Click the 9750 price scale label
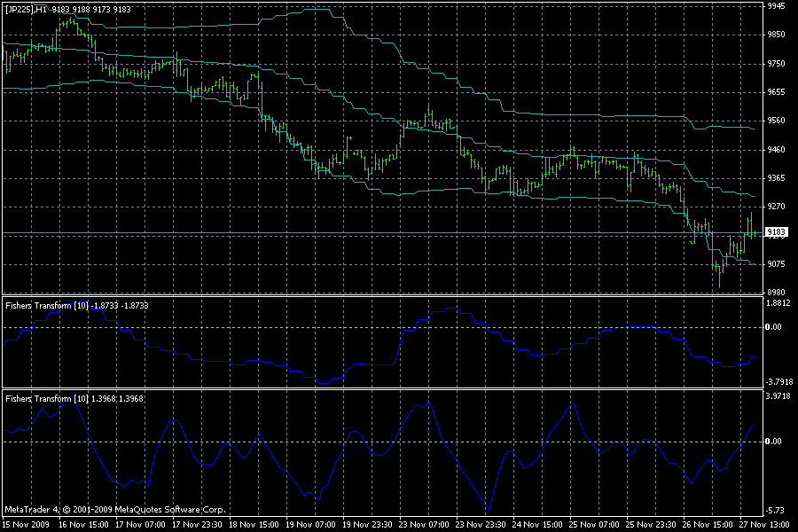798x532 pixels. point(776,64)
